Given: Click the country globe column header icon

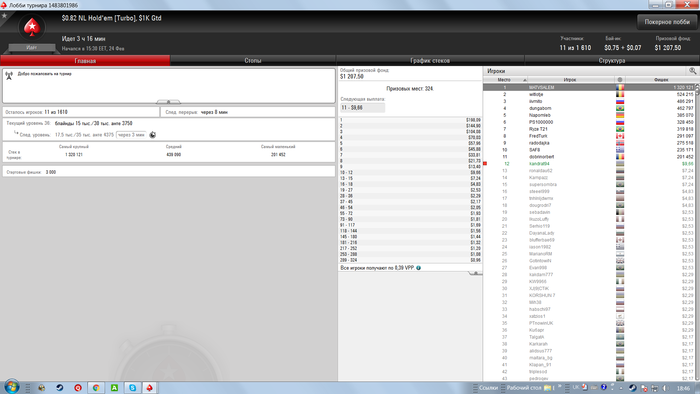Looking at the screenshot, I should (620, 80).
